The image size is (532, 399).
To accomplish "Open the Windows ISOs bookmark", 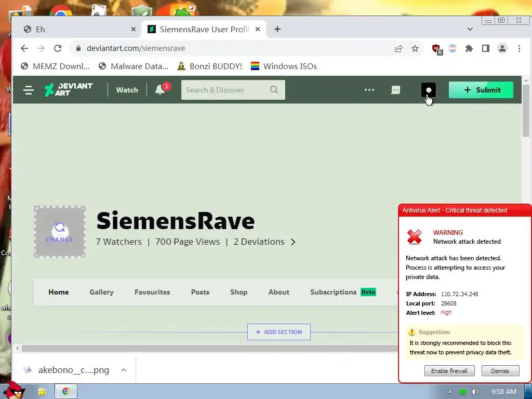I will click(x=284, y=66).
